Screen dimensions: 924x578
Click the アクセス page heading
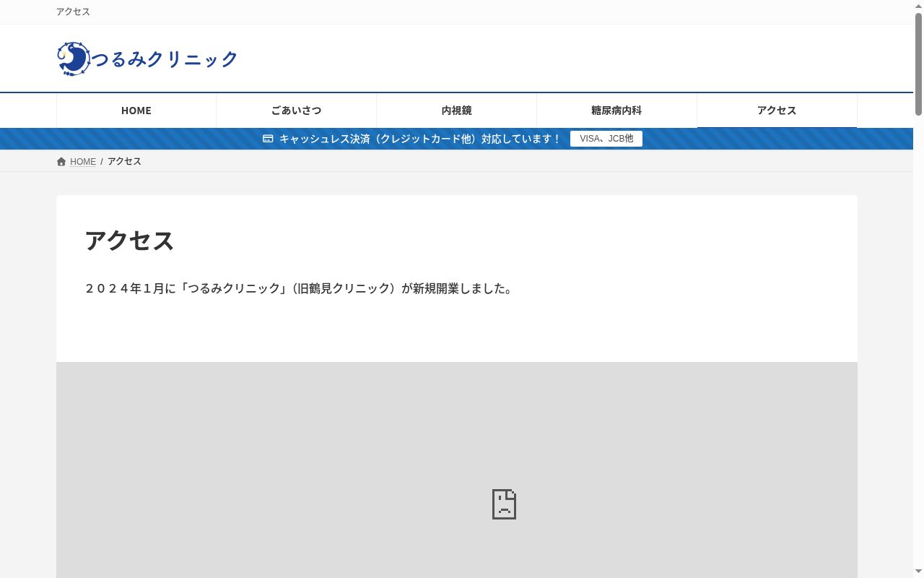pos(130,241)
